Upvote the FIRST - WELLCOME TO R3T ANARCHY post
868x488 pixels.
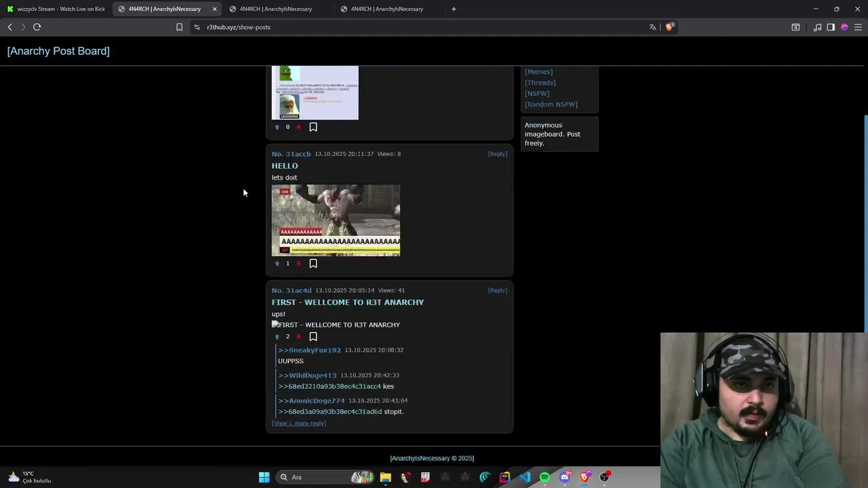277,336
